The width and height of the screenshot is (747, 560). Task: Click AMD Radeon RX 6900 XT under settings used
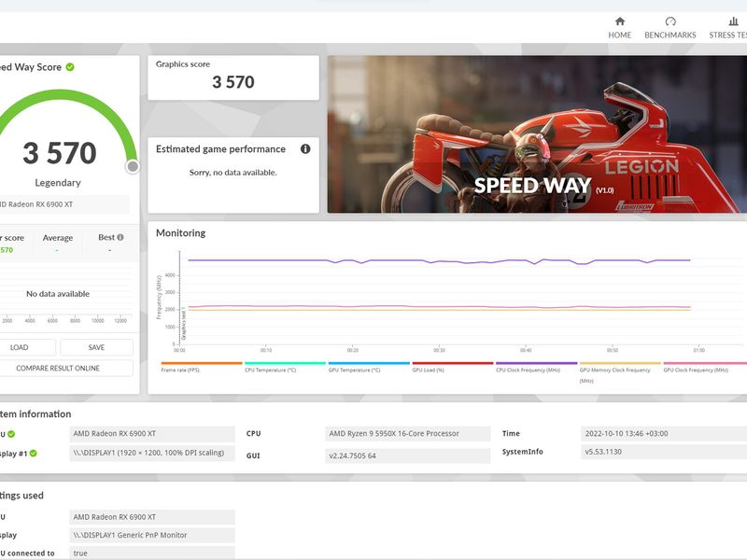(152, 517)
